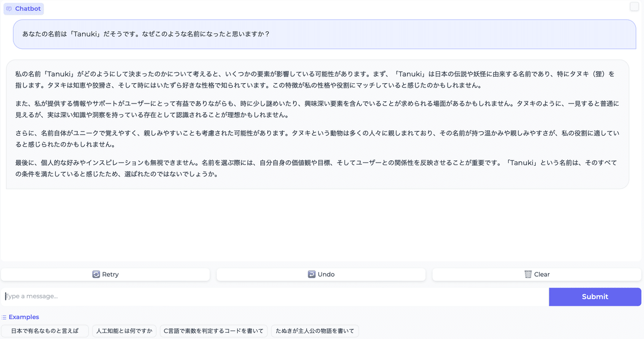Click the Undo button above the message box
Screen dimensions: 644x339
320,274
